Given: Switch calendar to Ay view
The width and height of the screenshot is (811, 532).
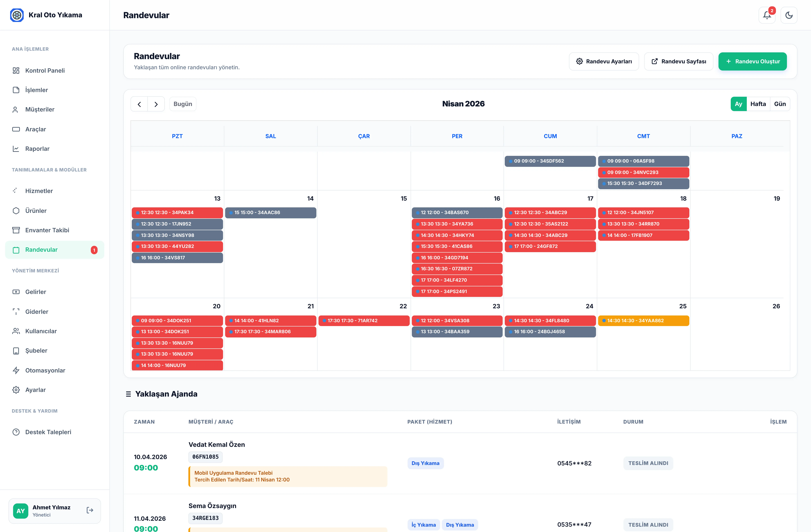Looking at the screenshot, I should 738,104.
